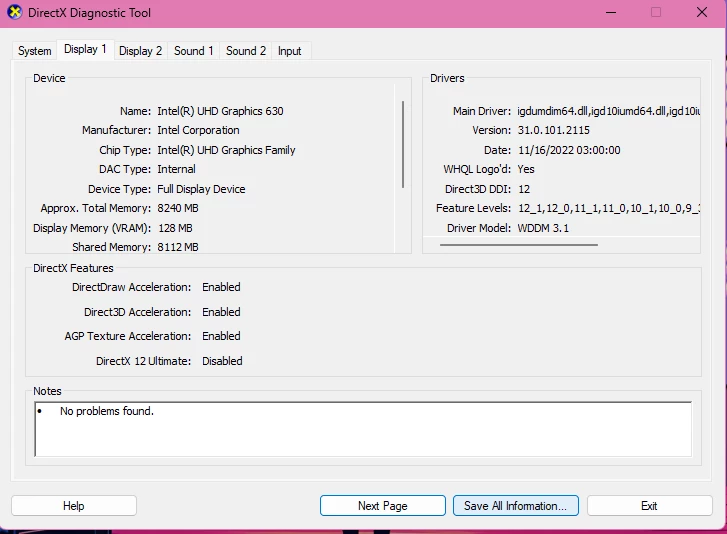Click Direct3D Acceleration 'Enabled' status
This screenshot has height=534, width=727.
pyautogui.click(x=221, y=312)
